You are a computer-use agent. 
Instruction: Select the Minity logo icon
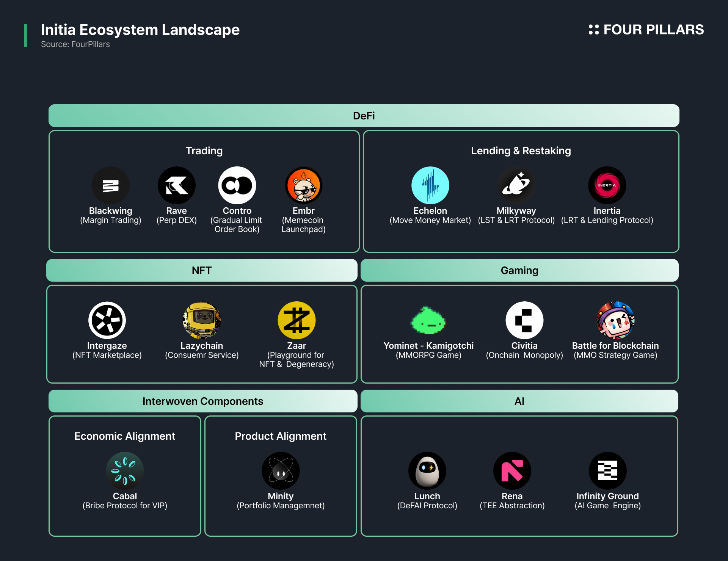pos(281,471)
